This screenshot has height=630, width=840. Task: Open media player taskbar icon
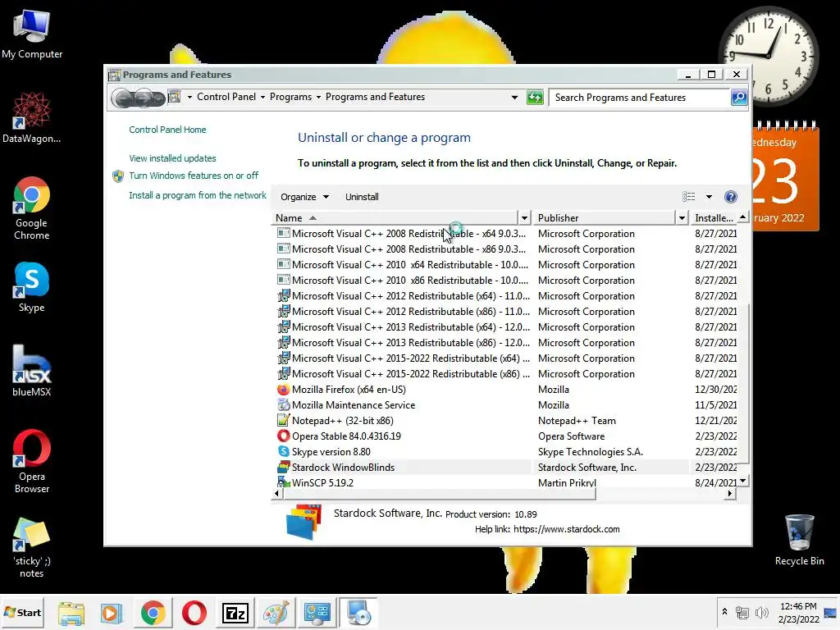(112, 613)
